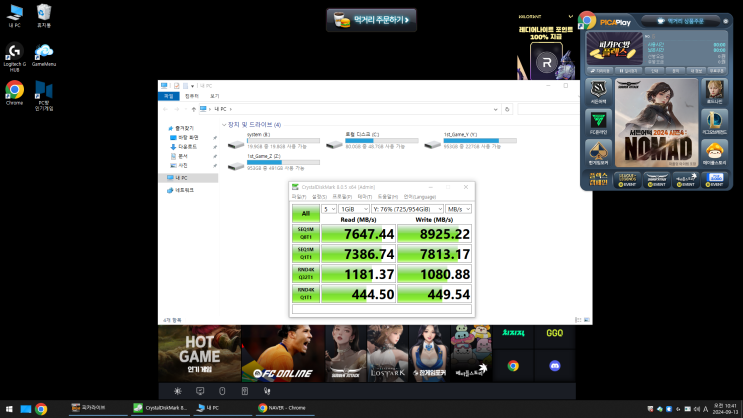Open the Chrome tile in launcher bar
The width and height of the screenshot is (743, 418).
513,366
